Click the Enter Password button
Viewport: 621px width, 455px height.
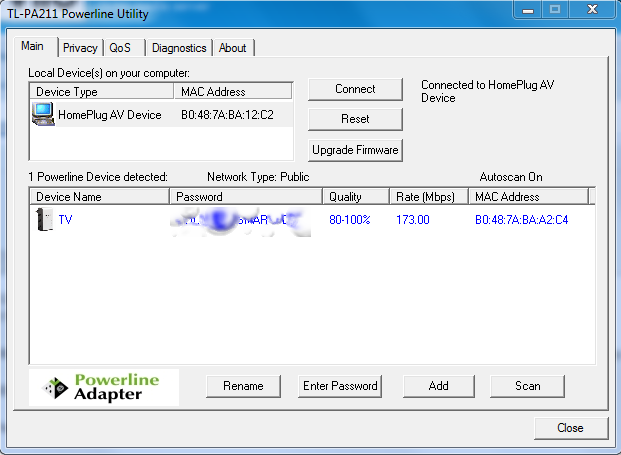click(x=340, y=386)
